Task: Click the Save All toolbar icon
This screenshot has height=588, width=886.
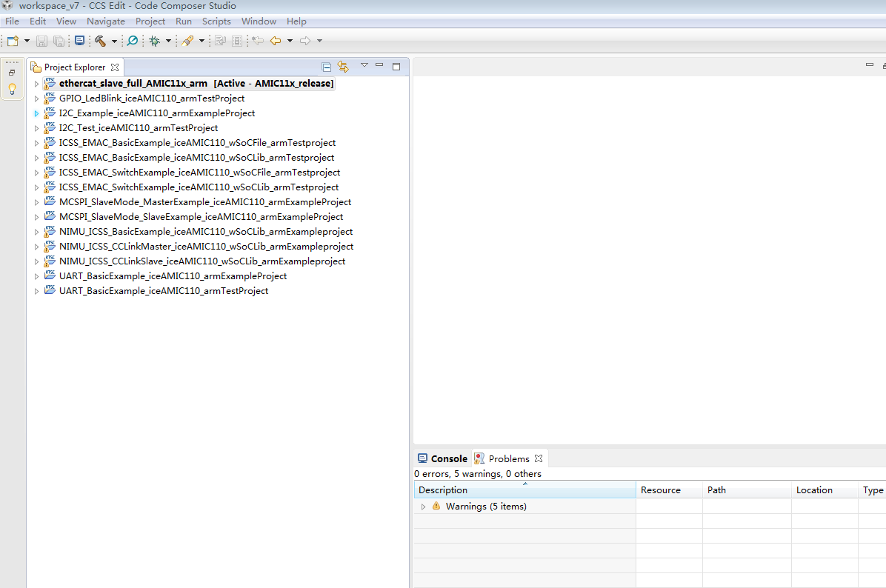Action: pos(59,41)
